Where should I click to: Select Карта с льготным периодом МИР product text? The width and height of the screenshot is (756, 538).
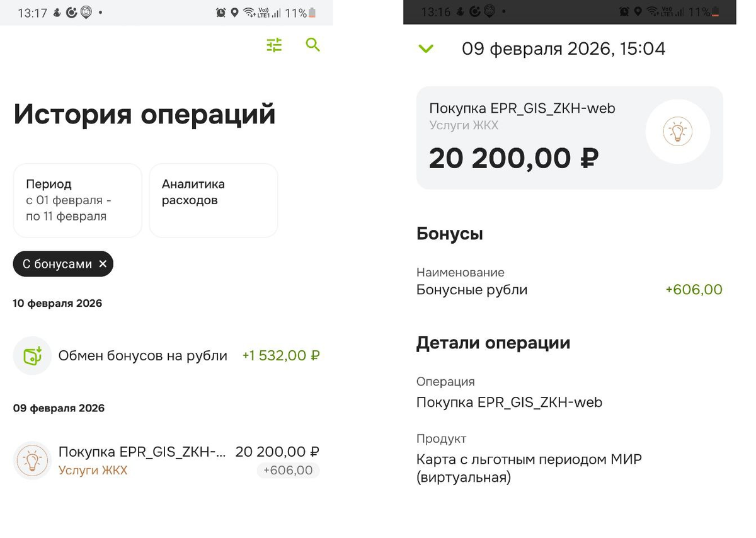coord(528,459)
